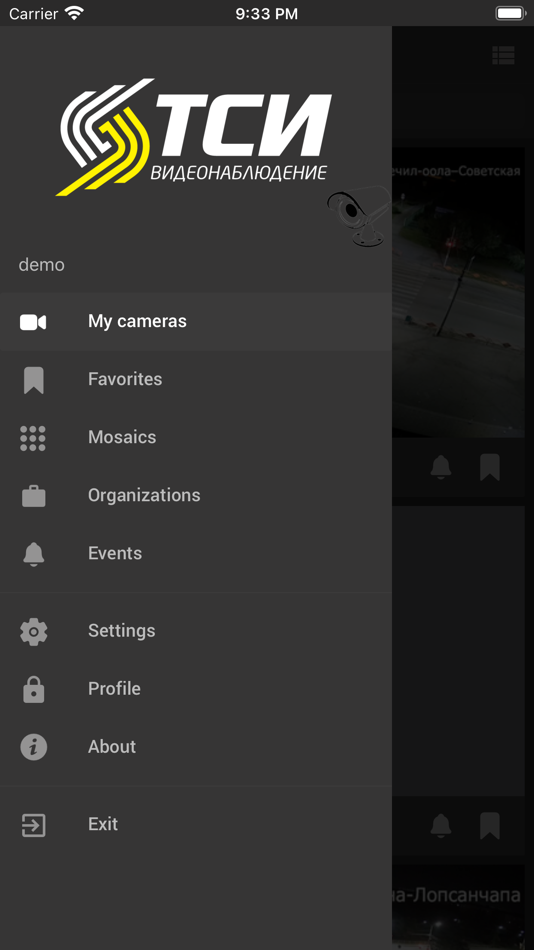
Task: Tap the Exit door-arrow icon
Action: coord(33,825)
